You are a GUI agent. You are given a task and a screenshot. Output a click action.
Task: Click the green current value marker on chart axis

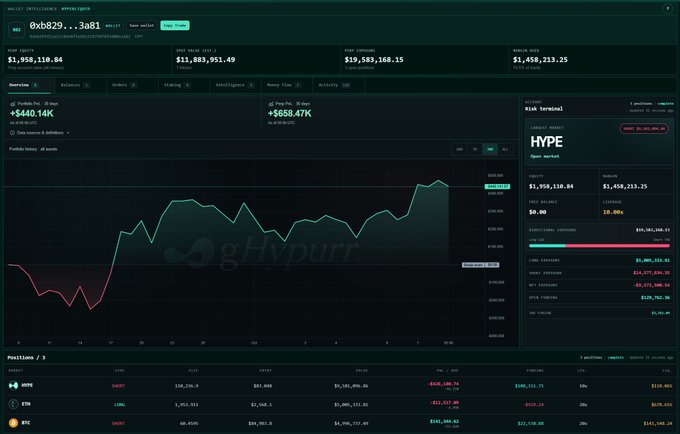click(x=497, y=186)
